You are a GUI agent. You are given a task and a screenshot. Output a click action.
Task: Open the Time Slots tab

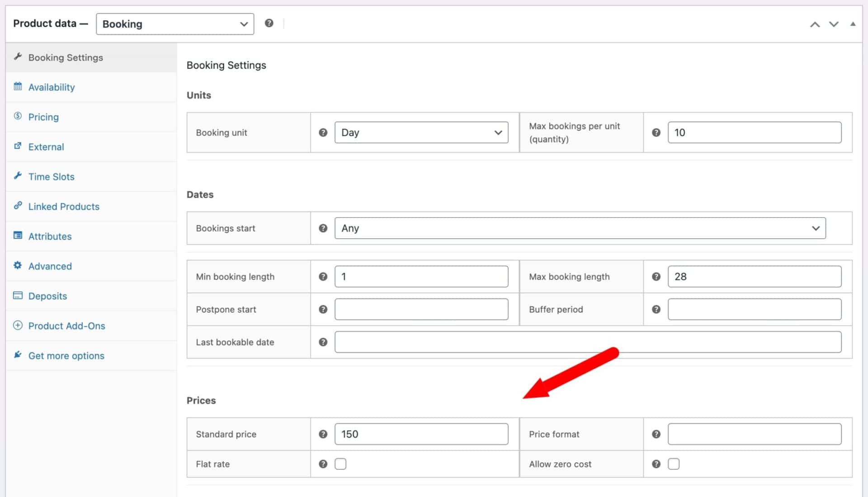click(91, 177)
